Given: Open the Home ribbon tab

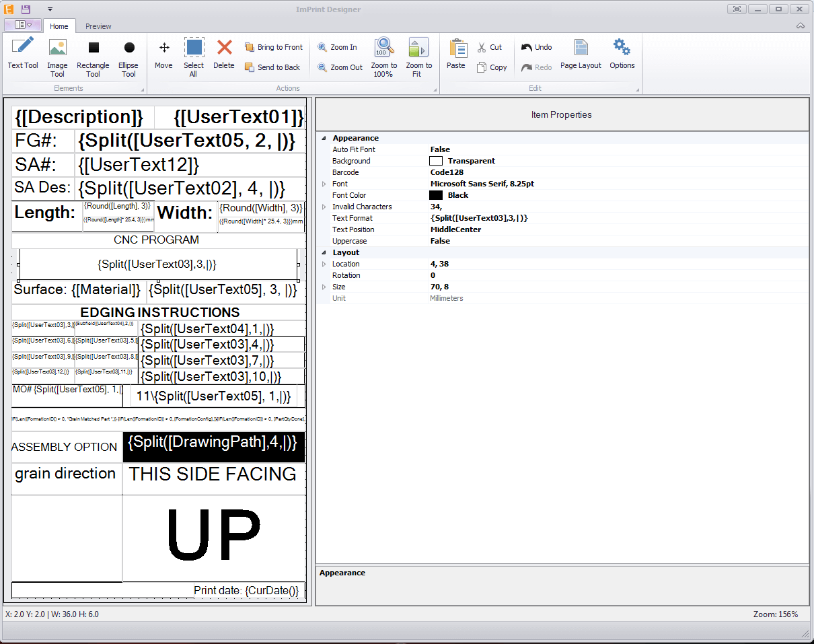Looking at the screenshot, I should pyautogui.click(x=59, y=26).
